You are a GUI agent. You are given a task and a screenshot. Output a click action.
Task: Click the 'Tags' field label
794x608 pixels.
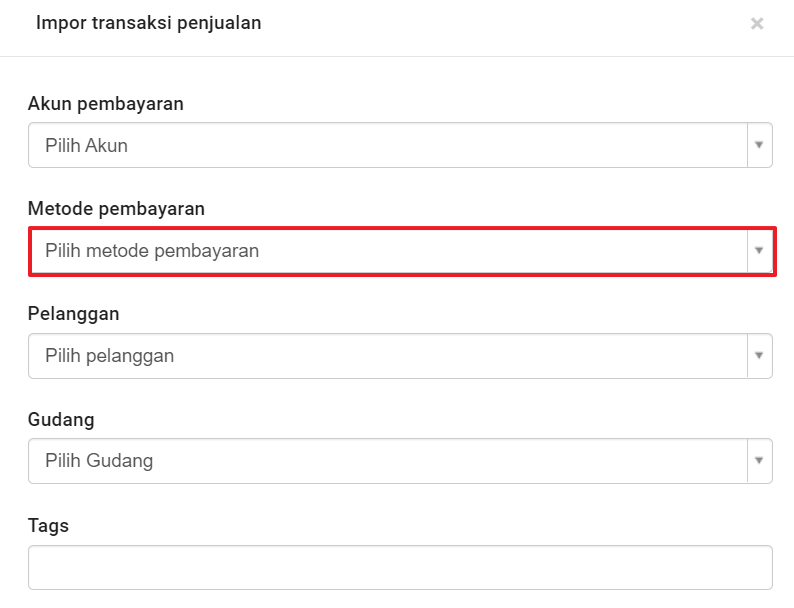pyautogui.click(x=48, y=525)
